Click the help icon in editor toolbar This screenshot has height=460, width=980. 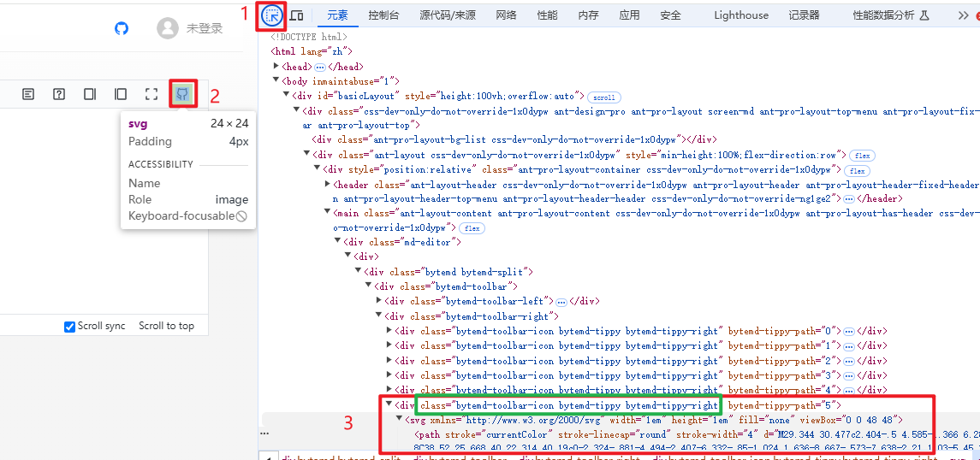59,94
